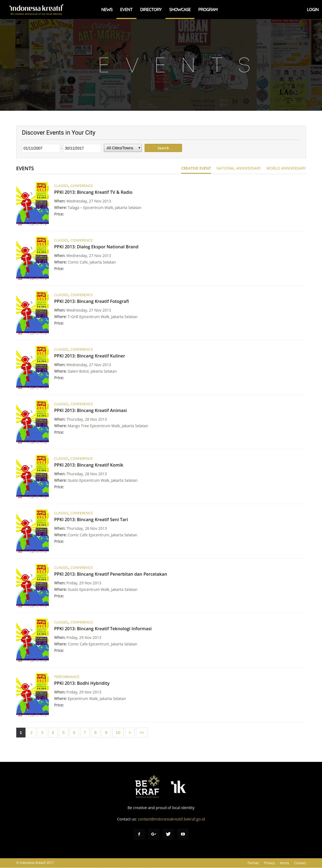Screen dimensions: 322x868
Task: Open the Bincang Kreatif Kuliner event thumbnail
Action: pyautogui.click(x=32, y=367)
